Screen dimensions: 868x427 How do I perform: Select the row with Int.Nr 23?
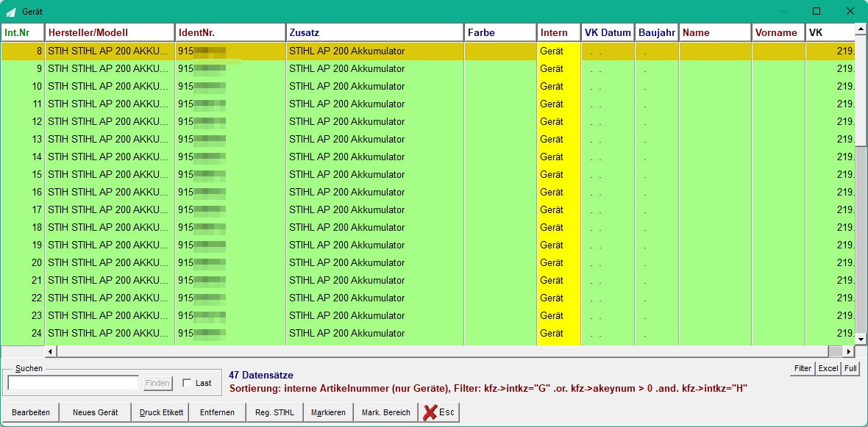pos(427,316)
